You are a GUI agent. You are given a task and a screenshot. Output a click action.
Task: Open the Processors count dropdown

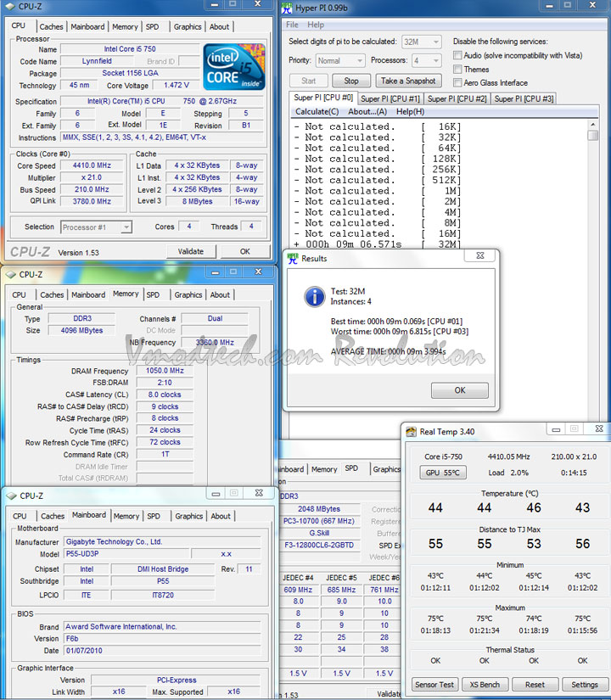pos(427,61)
